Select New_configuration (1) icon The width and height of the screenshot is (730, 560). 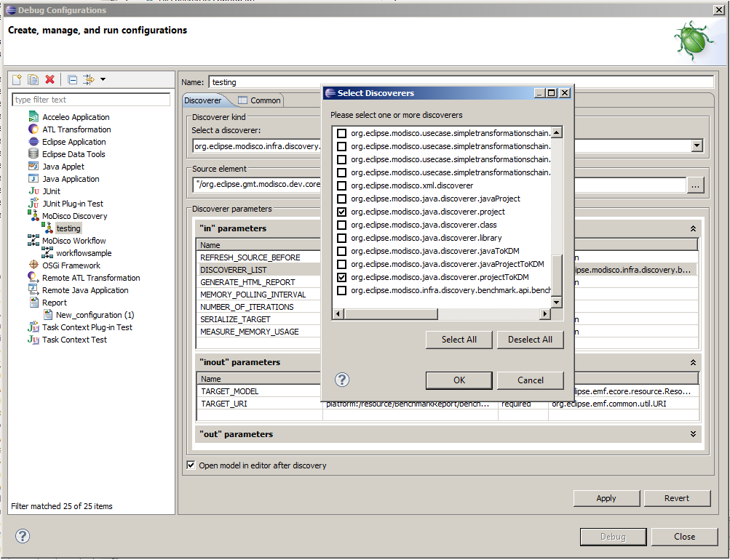[47, 314]
